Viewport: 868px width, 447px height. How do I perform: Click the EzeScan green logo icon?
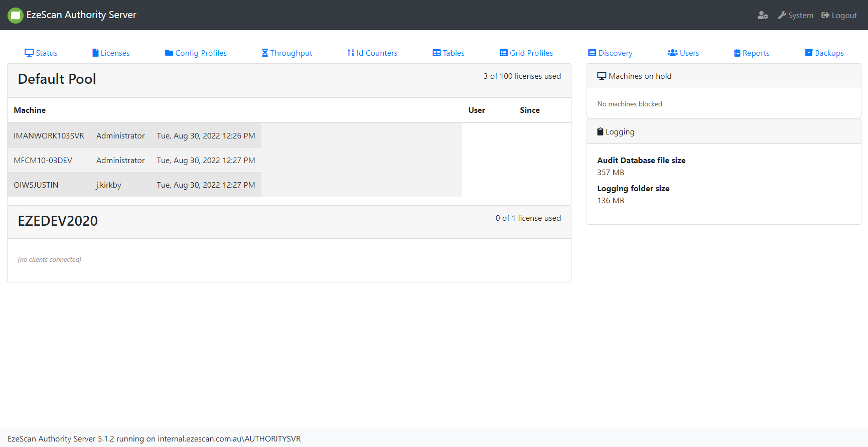click(16, 16)
